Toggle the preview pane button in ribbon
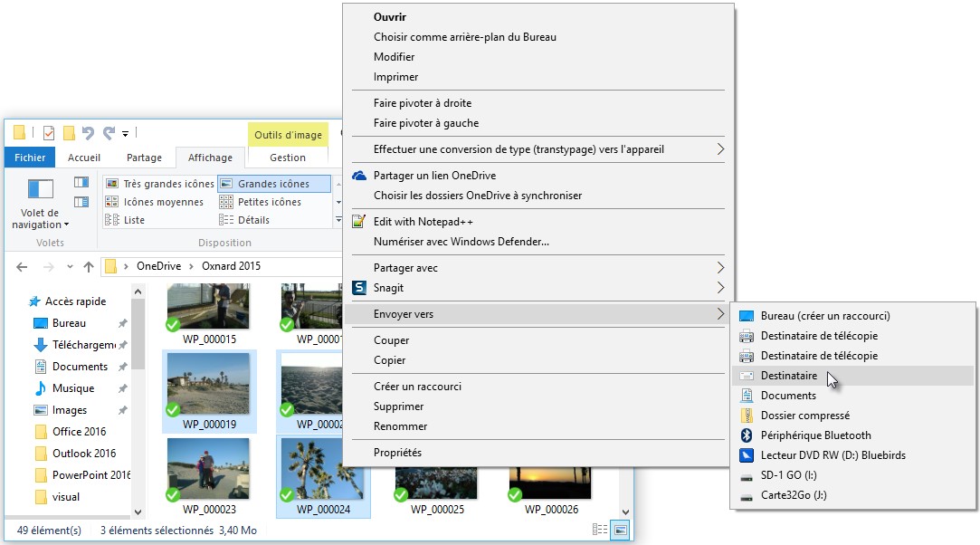The image size is (980, 545). point(81,182)
